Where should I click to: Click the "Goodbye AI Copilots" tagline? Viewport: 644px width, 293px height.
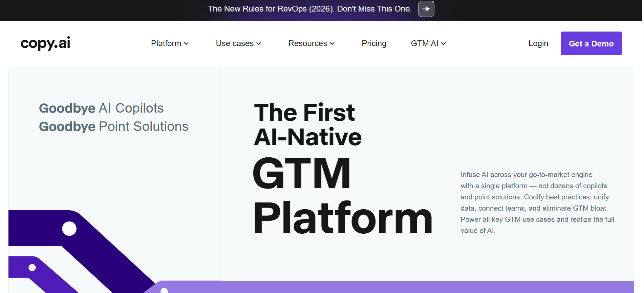click(101, 108)
